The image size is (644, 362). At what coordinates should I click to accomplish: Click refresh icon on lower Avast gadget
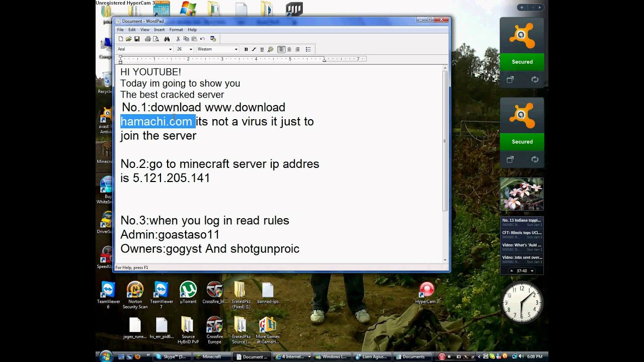tap(535, 159)
